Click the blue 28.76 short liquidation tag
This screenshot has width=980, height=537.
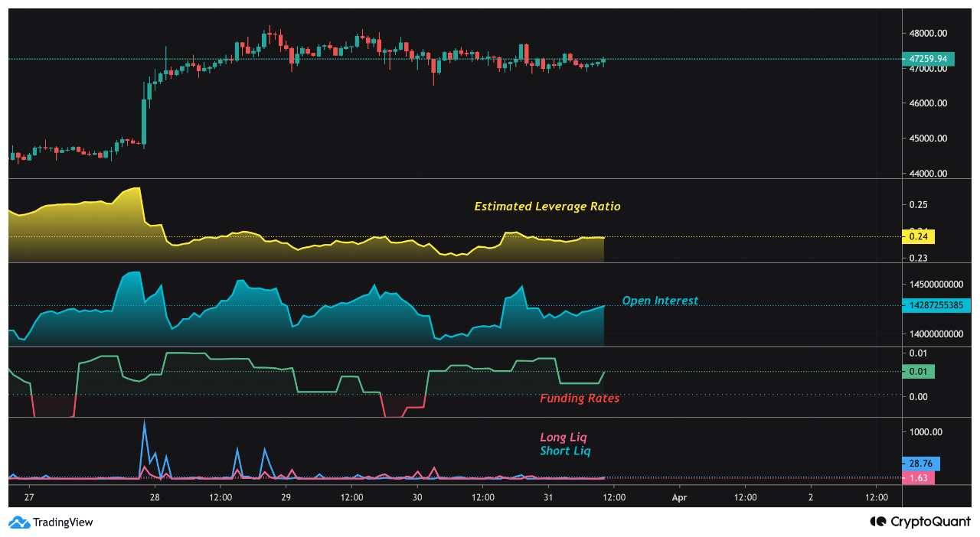(921, 464)
